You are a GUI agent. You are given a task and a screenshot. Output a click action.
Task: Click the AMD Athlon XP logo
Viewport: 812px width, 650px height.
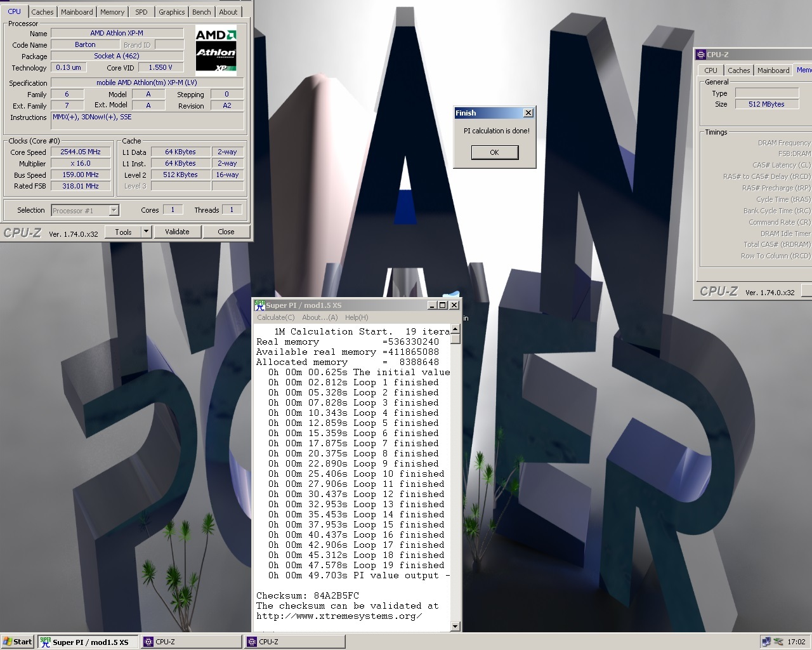click(216, 49)
